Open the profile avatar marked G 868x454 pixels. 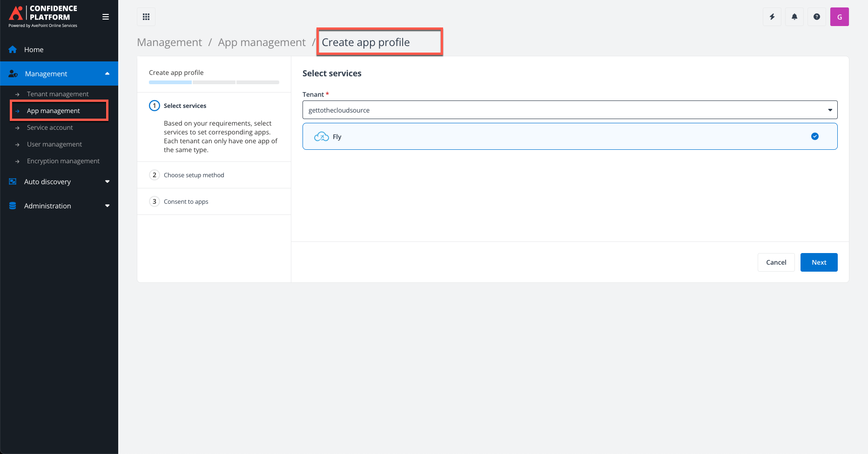(839, 16)
